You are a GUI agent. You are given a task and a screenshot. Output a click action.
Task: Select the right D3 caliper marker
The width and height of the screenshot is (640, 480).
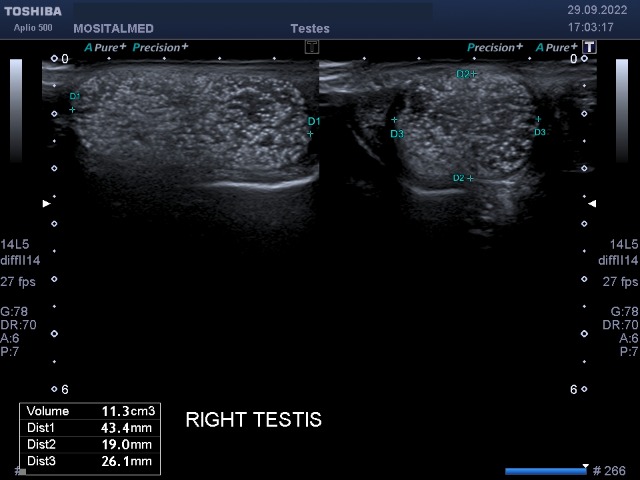[538, 120]
